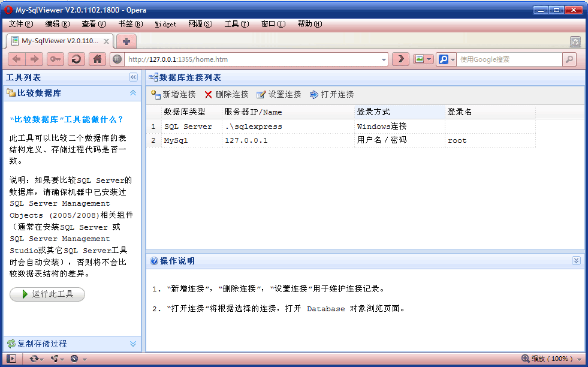Open the 缩放 100% zoom control
The image size is (588, 367).
click(x=553, y=359)
